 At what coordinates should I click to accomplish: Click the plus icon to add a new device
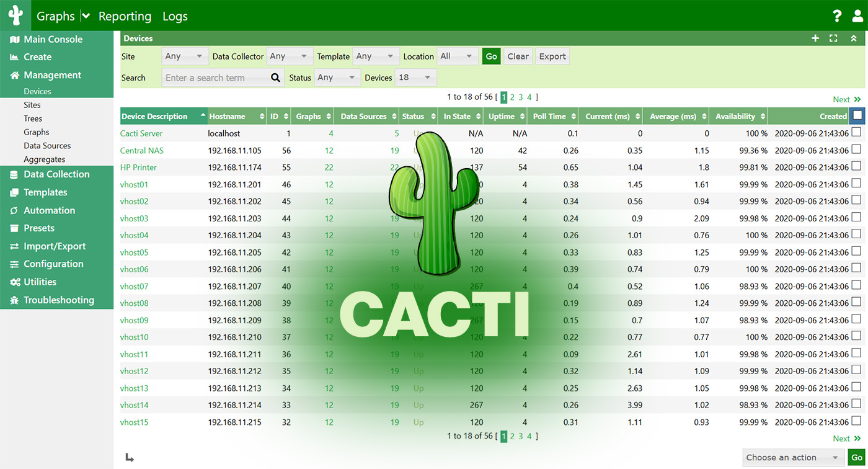(x=815, y=38)
